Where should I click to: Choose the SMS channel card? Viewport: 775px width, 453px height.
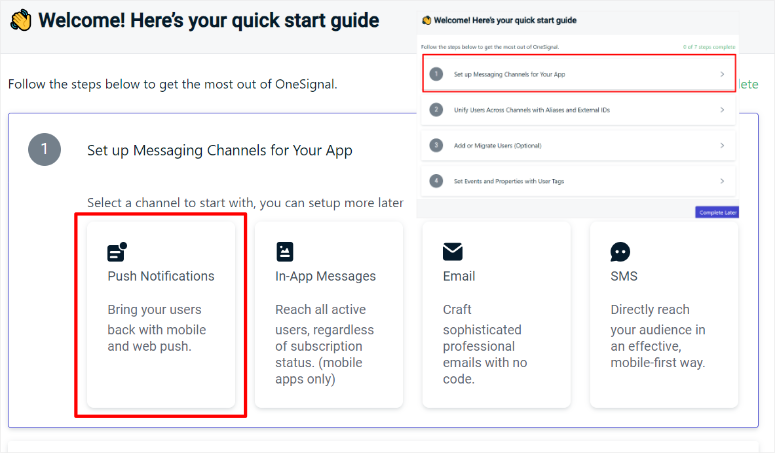click(664, 315)
